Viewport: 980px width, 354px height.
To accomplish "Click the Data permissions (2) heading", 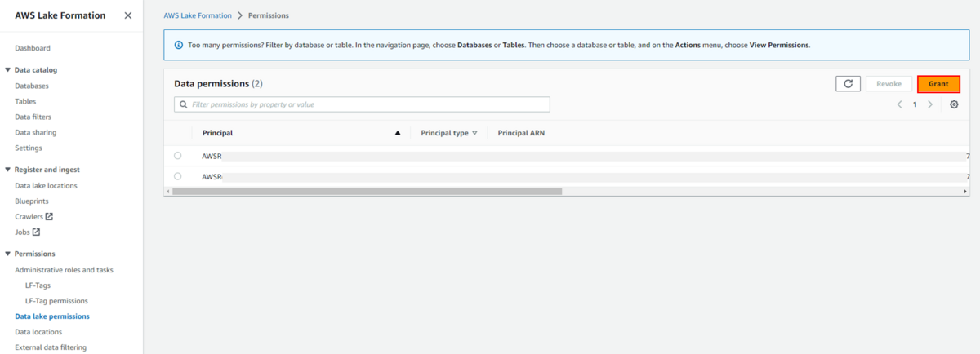I will 218,84.
